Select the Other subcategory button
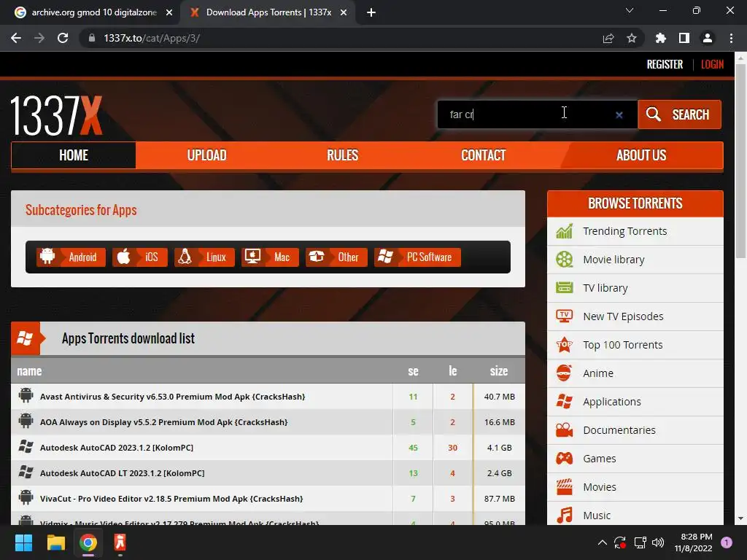This screenshot has height=560, width=747. (x=336, y=257)
